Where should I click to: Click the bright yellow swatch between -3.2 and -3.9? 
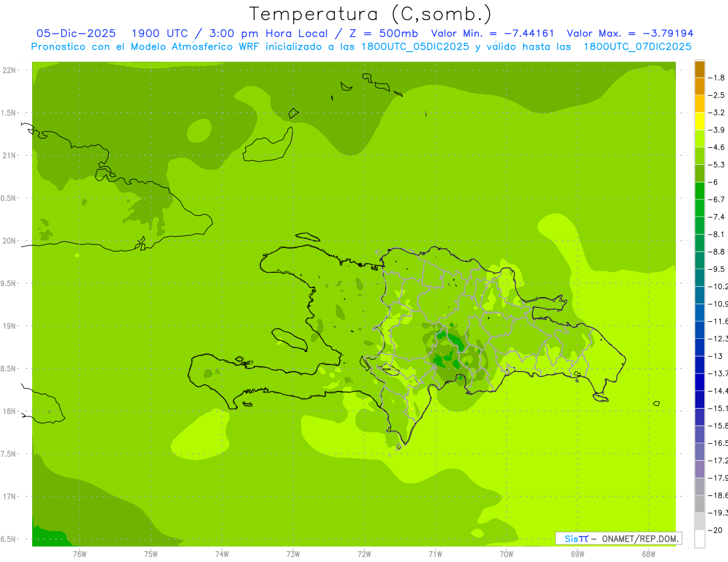[x=699, y=121]
